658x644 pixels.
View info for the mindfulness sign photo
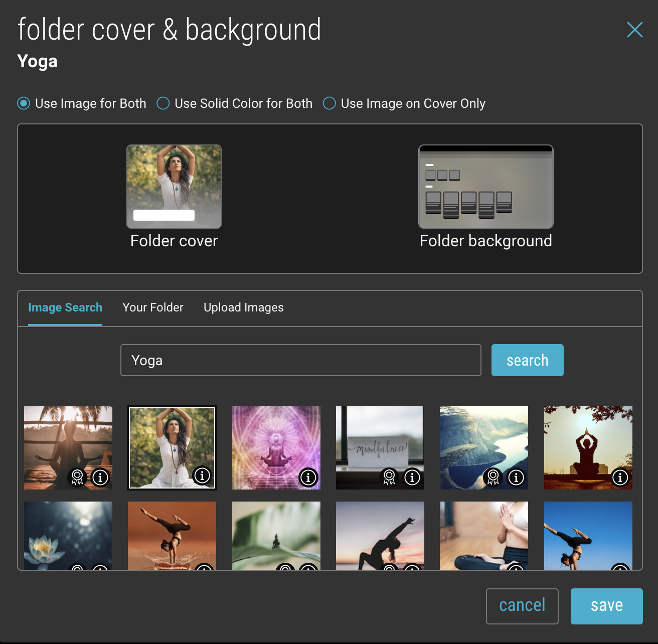[x=412, y=477]
